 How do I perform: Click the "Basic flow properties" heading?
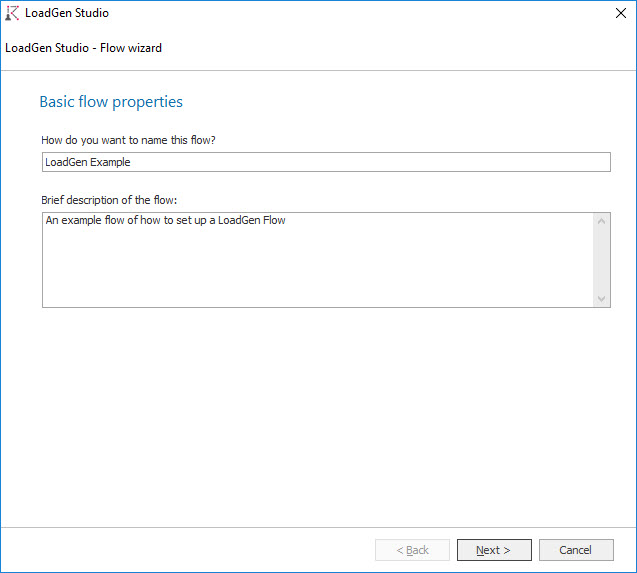click(111, 102)
